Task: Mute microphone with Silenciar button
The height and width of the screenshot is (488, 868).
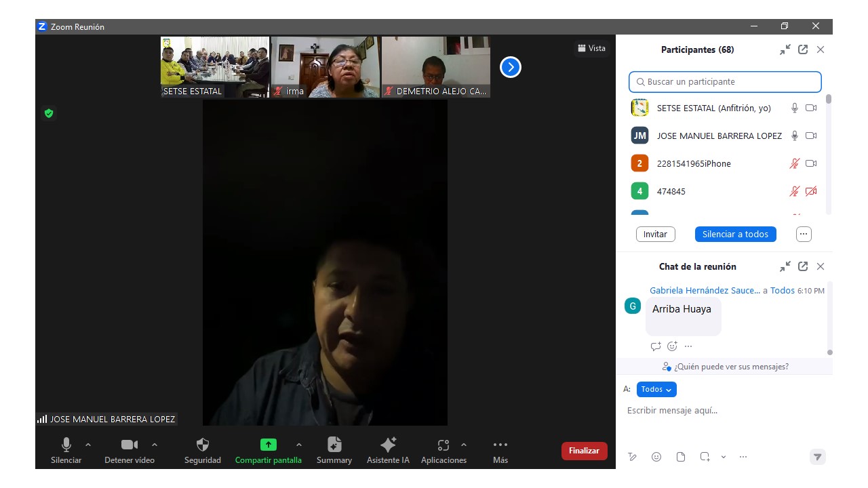Action: (x=66, y=445)
